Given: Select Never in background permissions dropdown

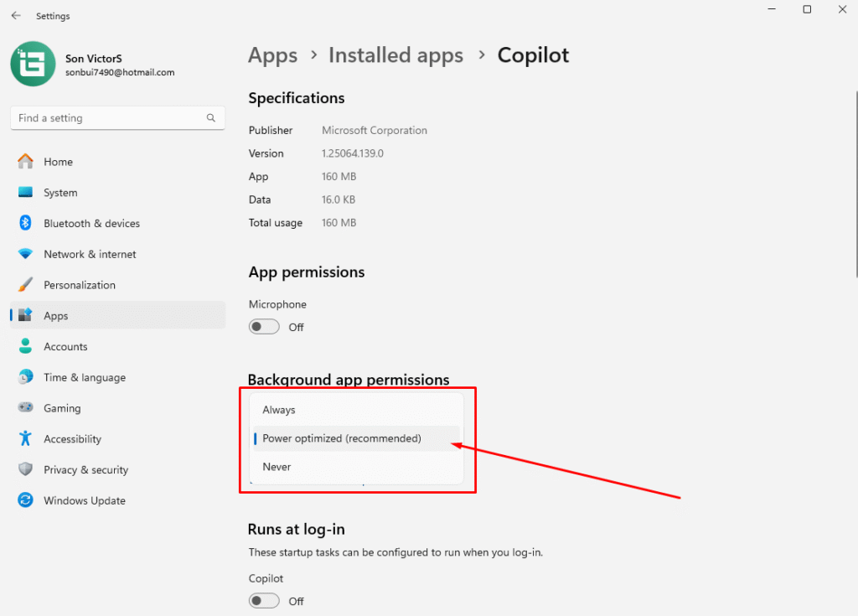Looking at the screenshot, I should [x=277, y=467].
